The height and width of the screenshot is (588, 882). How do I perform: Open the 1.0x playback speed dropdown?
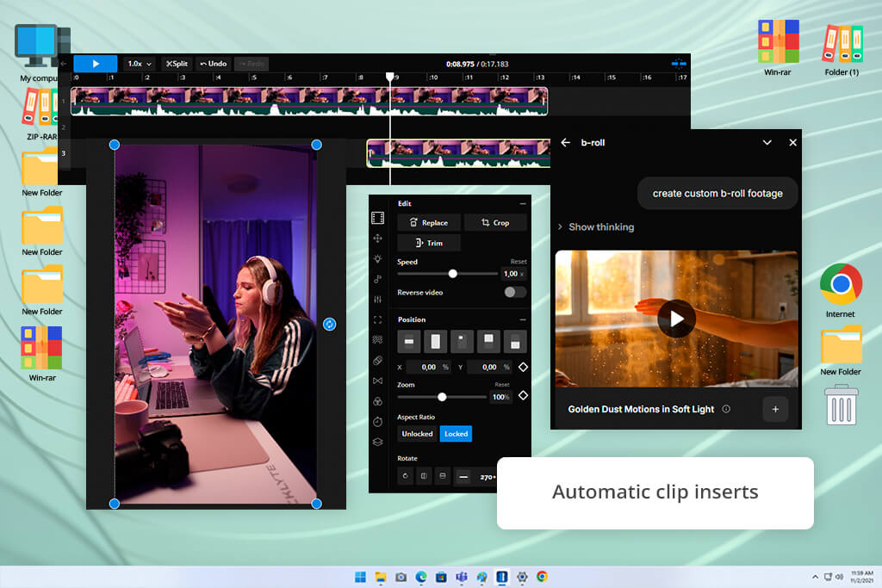[x=140, y=64]
